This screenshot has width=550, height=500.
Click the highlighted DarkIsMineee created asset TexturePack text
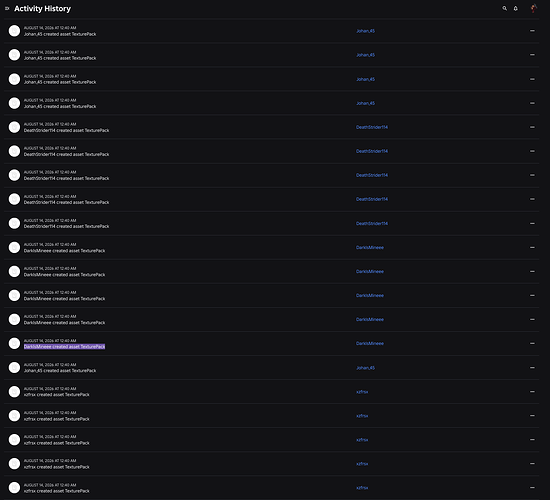click(64, 347)
